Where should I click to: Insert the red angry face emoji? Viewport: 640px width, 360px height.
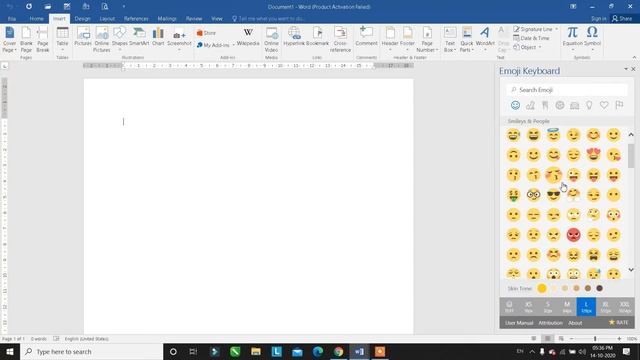click(x=573, y=235)
